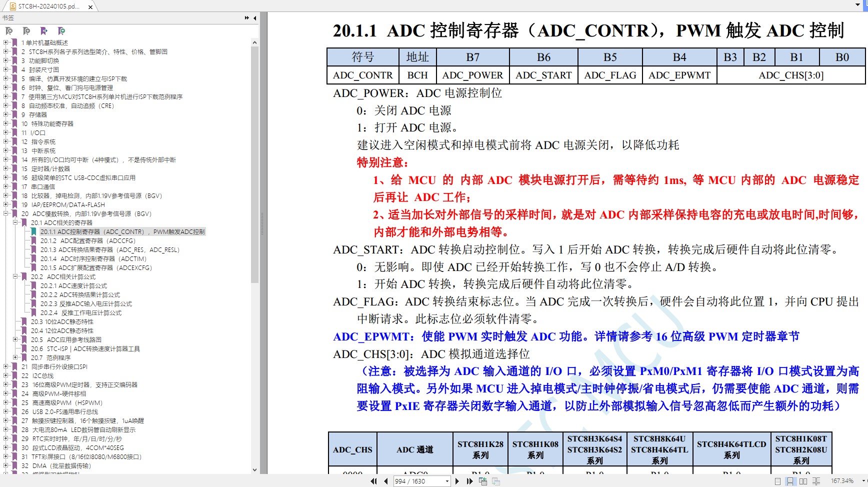868x487 pixels.
Task: Open bookmark 20.4 12位ADC静态特性
Action: coord(62,330)
